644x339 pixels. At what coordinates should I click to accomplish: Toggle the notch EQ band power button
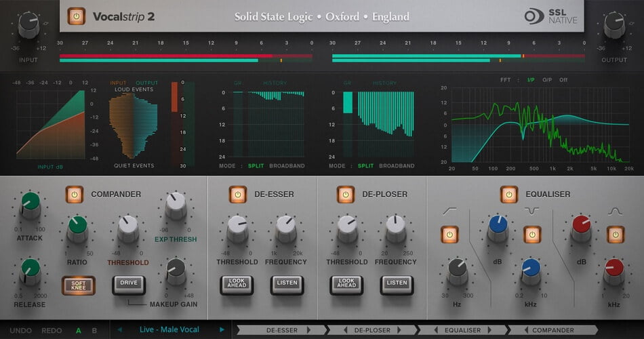532,235
